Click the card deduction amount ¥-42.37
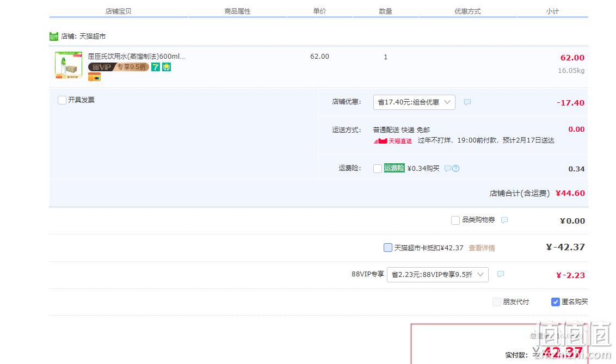This screenshot has height=364, width=616. click(x=566, y=247)
